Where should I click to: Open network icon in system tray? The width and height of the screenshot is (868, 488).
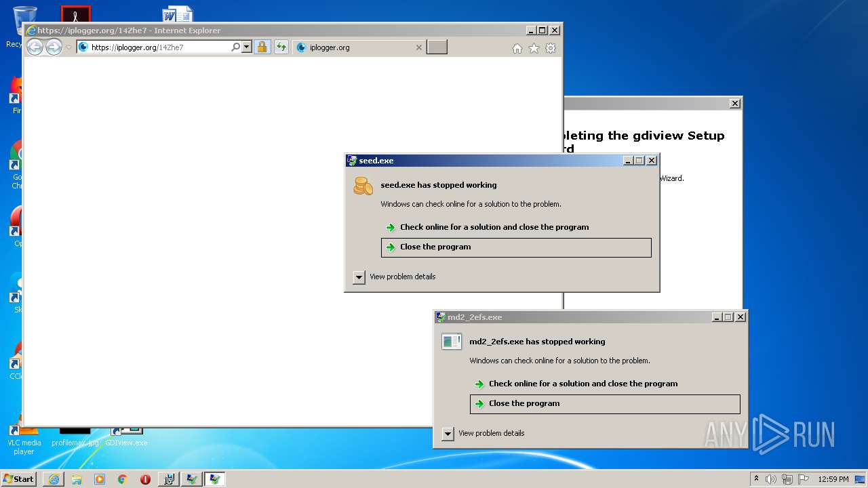(787, 479)
